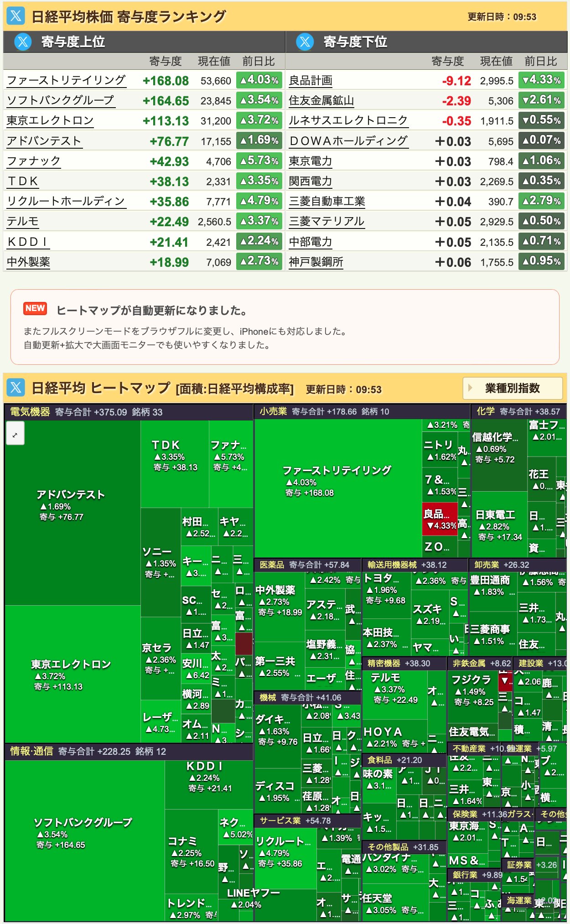Click アドバンテスト heatmap tile

[x=73, y=513]
